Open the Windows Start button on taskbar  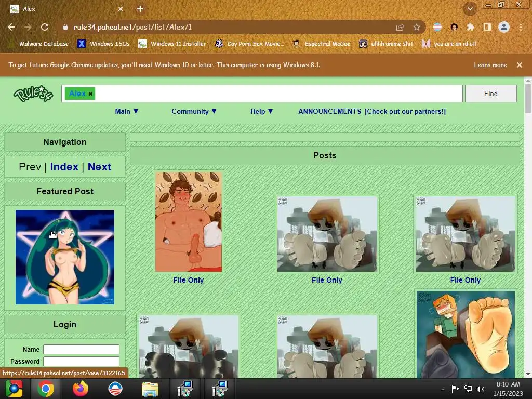tap(14, 389)
